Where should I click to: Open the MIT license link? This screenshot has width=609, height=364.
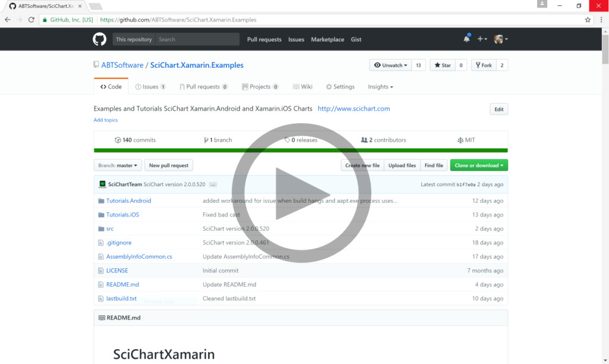pos(466,140)
